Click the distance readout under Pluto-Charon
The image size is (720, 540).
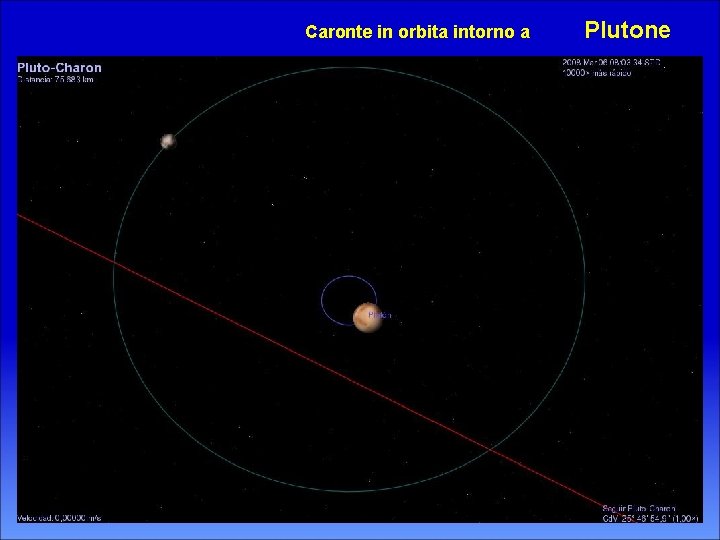coord(56,79)
